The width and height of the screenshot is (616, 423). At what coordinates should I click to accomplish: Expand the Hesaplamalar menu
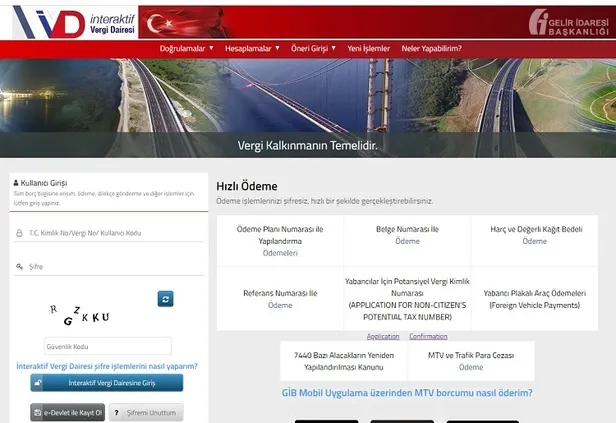pyautogui.click(x=251, y=48)
